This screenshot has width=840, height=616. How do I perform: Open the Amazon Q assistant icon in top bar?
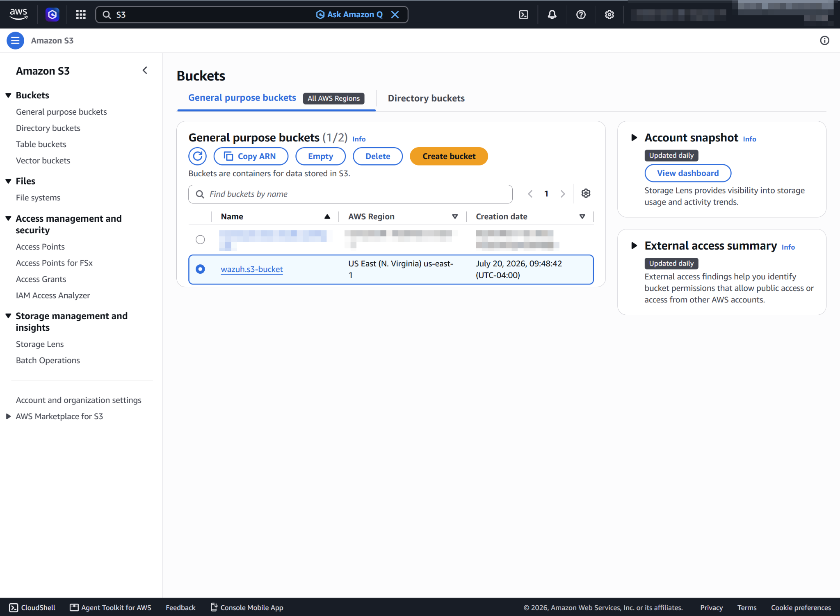[x=52, y=15]
